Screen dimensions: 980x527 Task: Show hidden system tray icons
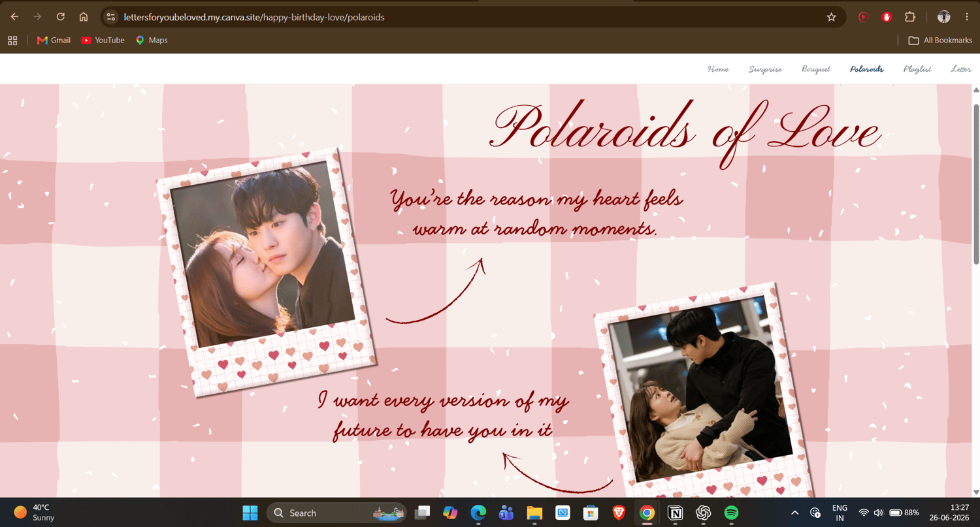pyautogui.click(x=794, y=513)
